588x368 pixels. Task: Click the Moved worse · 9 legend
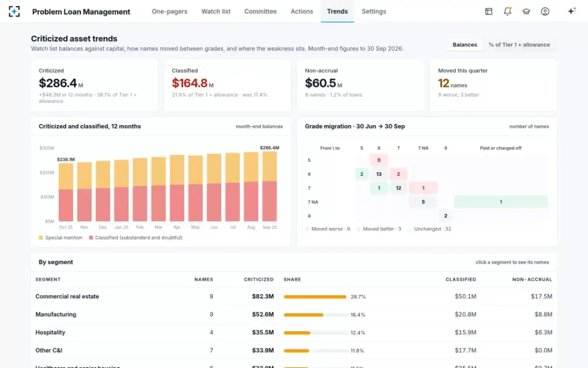(327, 229)
